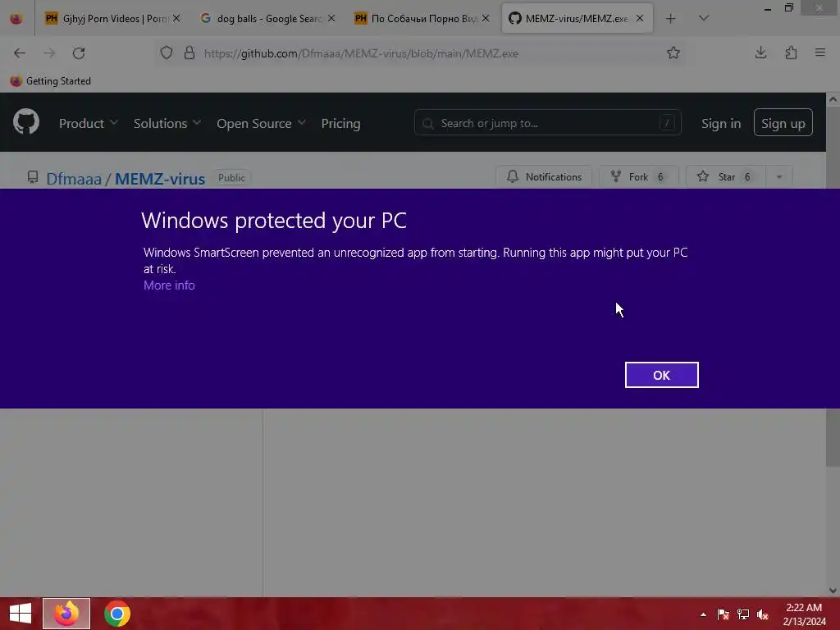The height and width of the screenshot is (630, 840).
Task: Launch Chrome from the taskbar
Action: 117,614
